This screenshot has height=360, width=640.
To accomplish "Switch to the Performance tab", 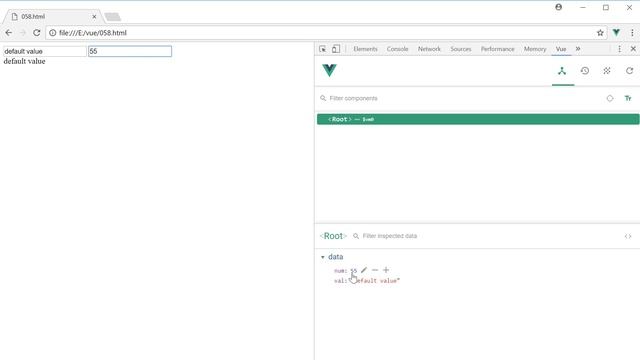I will (x=497, y=49).
